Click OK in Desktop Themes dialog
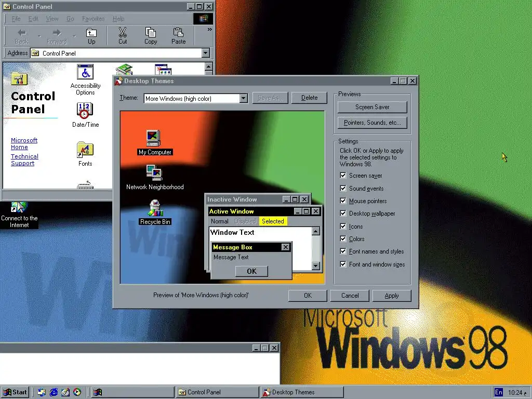Image resolution: width=532 pixels, height=399 pixels. (308, 296)
